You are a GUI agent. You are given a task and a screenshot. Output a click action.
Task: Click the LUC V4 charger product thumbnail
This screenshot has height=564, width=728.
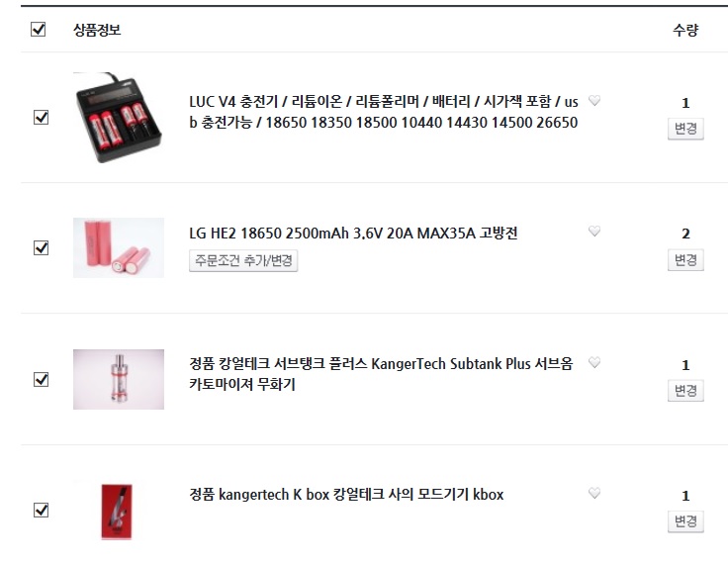click(119, 117)
